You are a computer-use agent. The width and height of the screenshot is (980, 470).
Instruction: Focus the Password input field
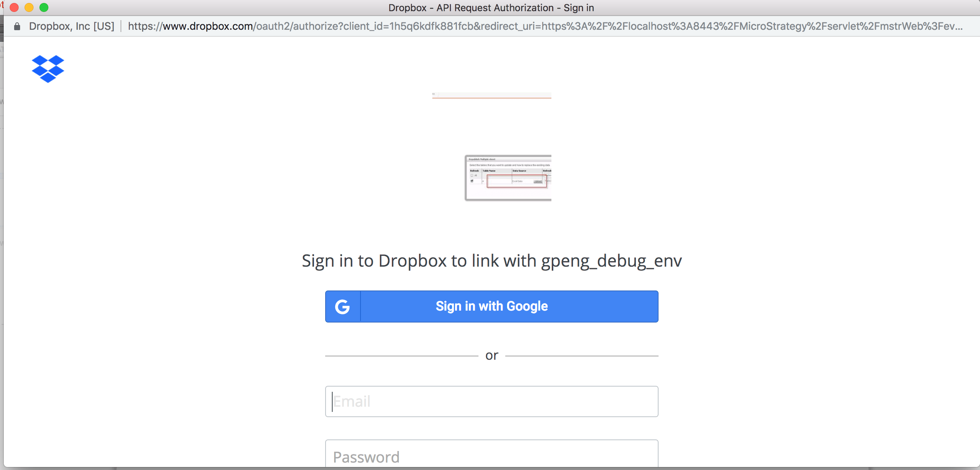[491, 454]
